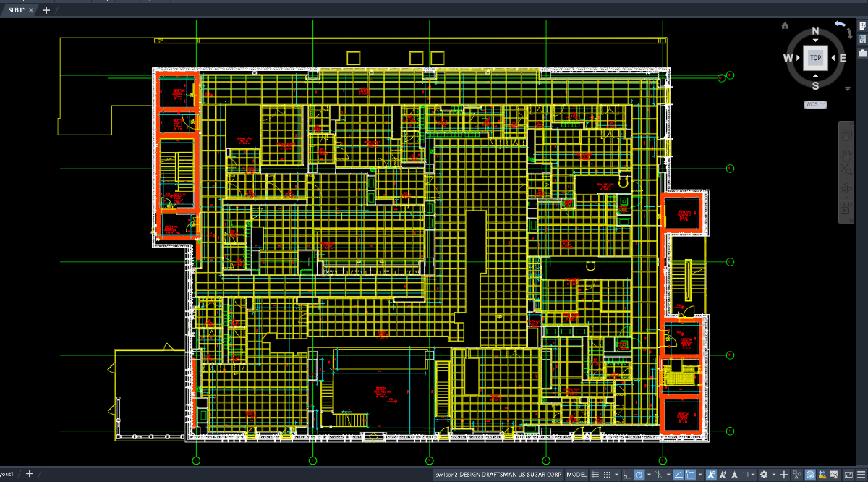Click the ViewCube Home icon
Viewport: 868px width, 482px height.
coord(785,25)
